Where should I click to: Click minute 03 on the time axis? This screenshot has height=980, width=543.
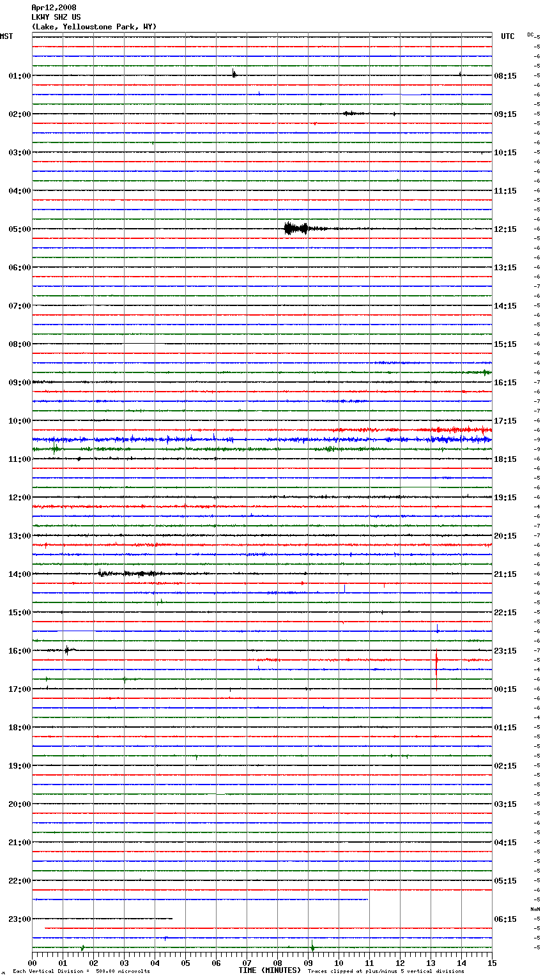coord(124,963)
